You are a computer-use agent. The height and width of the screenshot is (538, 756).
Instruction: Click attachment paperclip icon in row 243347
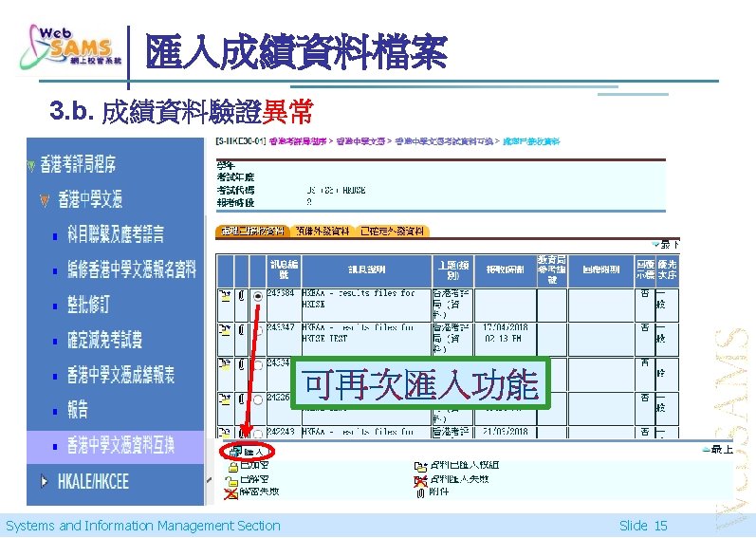click(x=242, y=330)
